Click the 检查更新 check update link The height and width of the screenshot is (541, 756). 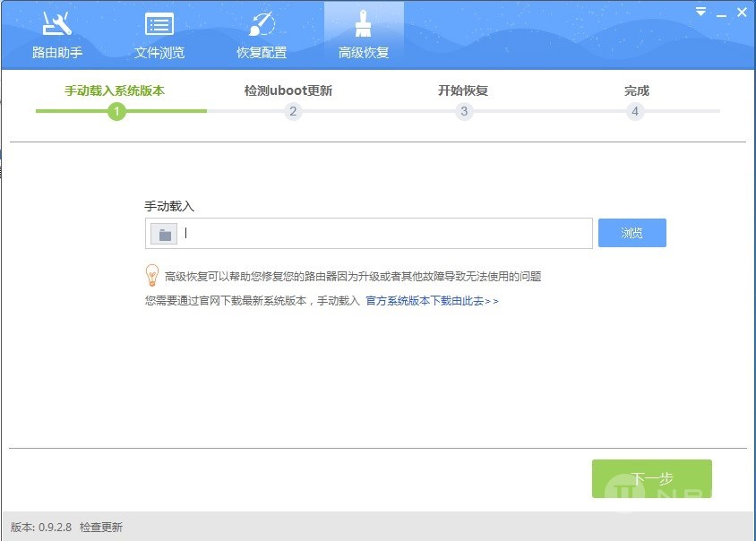point(100,527)
